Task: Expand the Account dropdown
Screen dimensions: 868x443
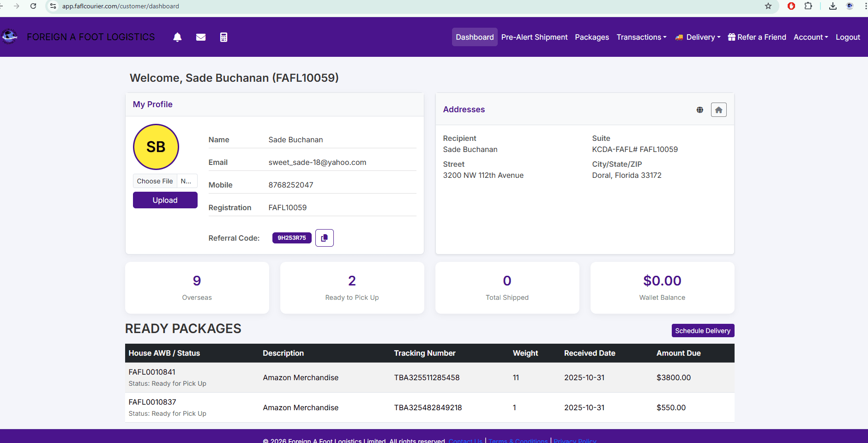Action: click(810, 37)
